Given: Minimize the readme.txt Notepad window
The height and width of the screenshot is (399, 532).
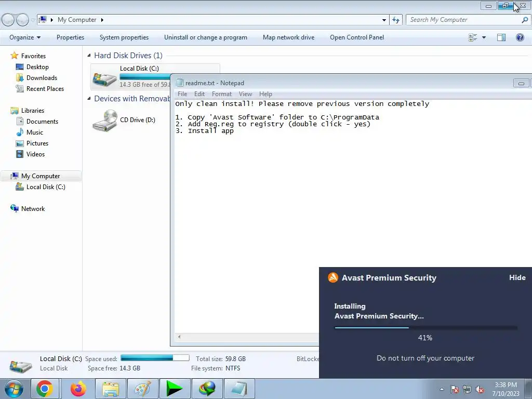Looking at the screenshot, I should (x=521, y=83).
